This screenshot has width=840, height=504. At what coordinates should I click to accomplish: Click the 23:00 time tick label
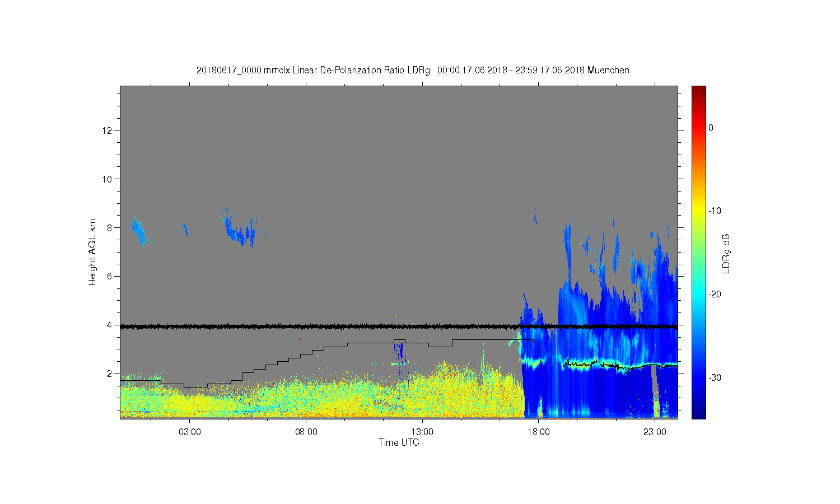(x=655, y=432)
